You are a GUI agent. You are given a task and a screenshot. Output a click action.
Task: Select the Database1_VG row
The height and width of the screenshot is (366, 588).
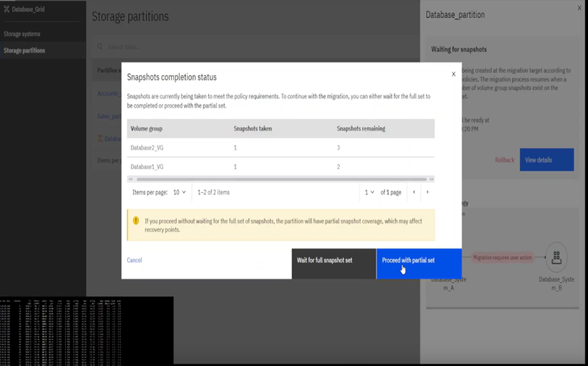click(147, 167)
